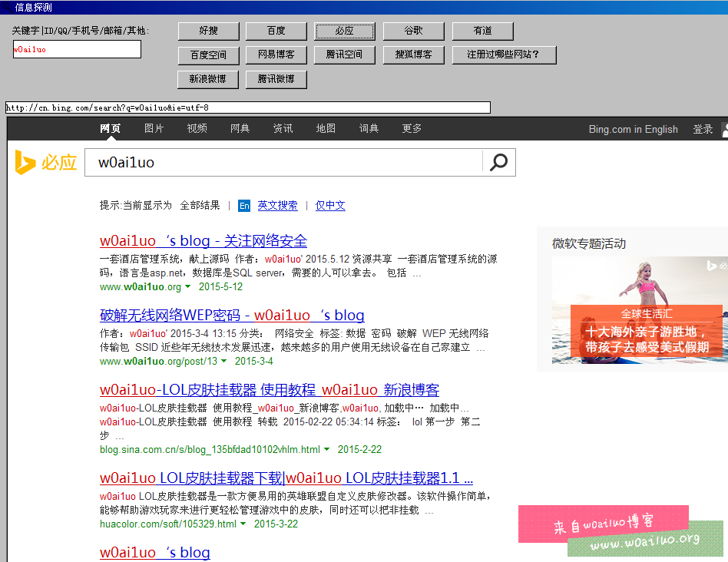The width and height of the screenshot is (728, 562).
Task: Click the 有道 search button
Action: (x=482, y=31)
